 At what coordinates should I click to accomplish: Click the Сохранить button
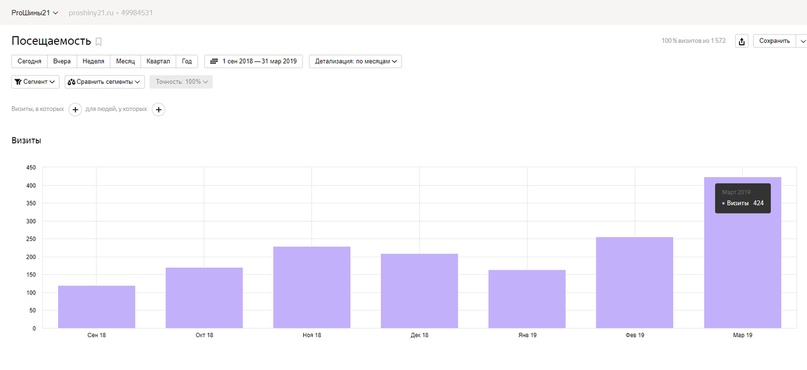774,41
